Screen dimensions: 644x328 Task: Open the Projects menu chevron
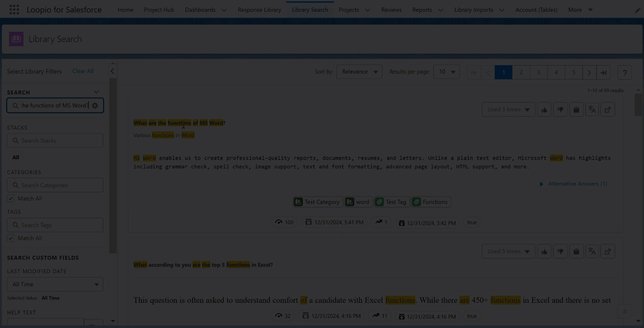click(x=367, y=10)
